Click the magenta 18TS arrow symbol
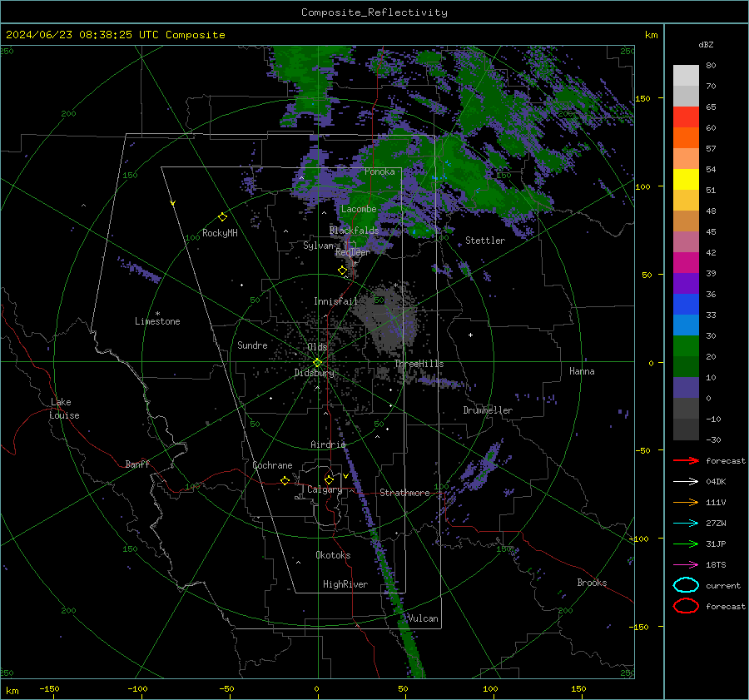The width and height of the screenshot is (749, 700). pos(686,564)
